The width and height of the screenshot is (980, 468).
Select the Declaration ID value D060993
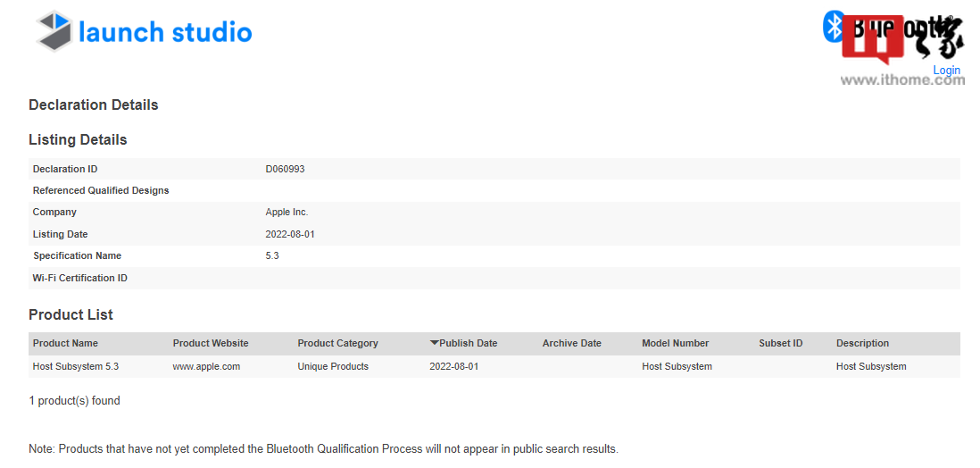(x=285, y=169)
